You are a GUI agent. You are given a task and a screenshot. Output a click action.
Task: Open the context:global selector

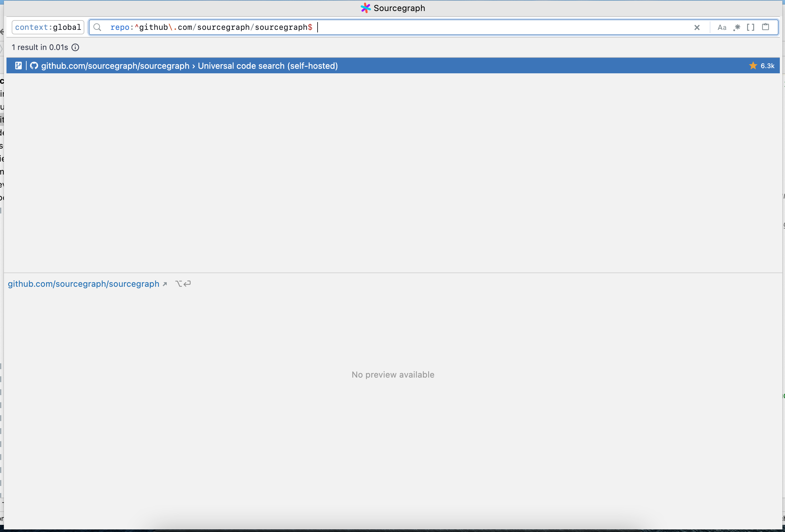(48, 27)
